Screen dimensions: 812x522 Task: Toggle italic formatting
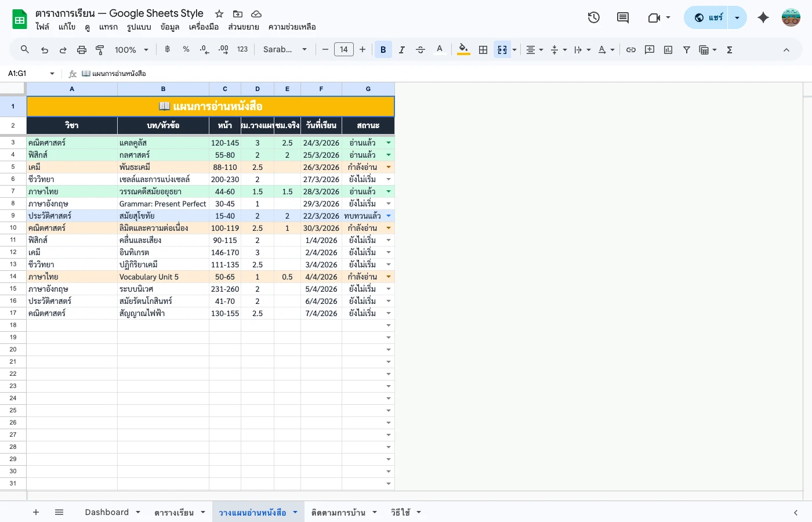tap(401, 49)
